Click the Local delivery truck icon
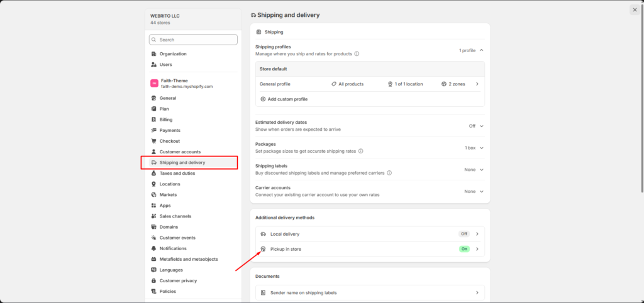Screen dimensions: 644x303 (264, 234)
